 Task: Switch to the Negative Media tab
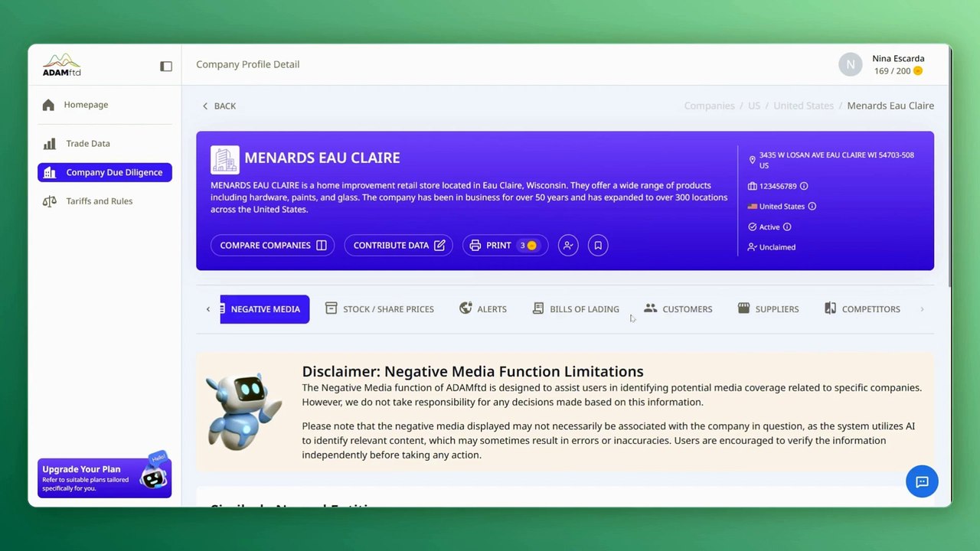(x=265, y=309)
